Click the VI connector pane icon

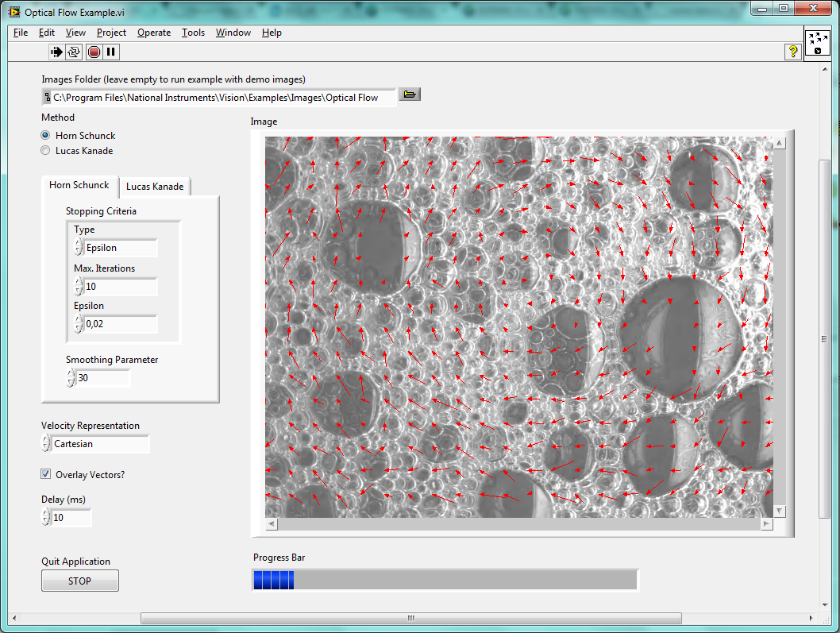[817, 44]
